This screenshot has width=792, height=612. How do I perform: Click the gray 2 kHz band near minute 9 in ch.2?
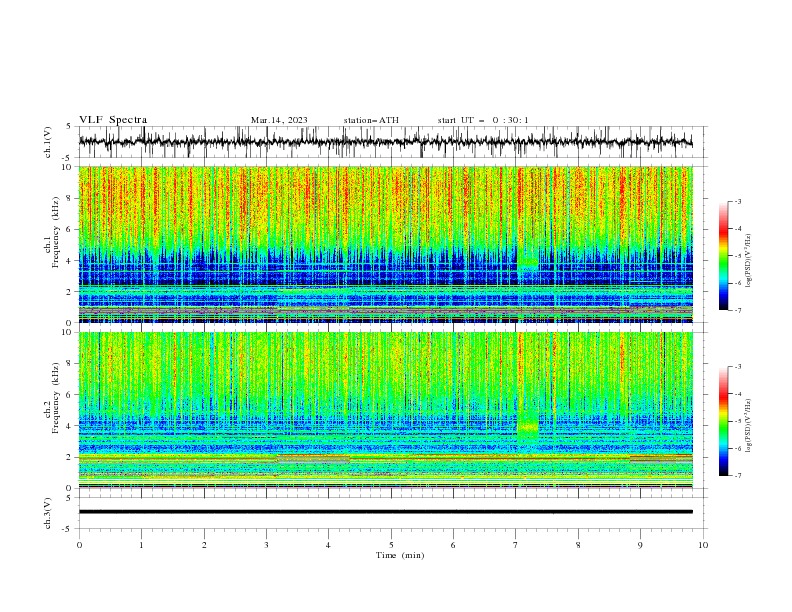(x=661, y=459)
